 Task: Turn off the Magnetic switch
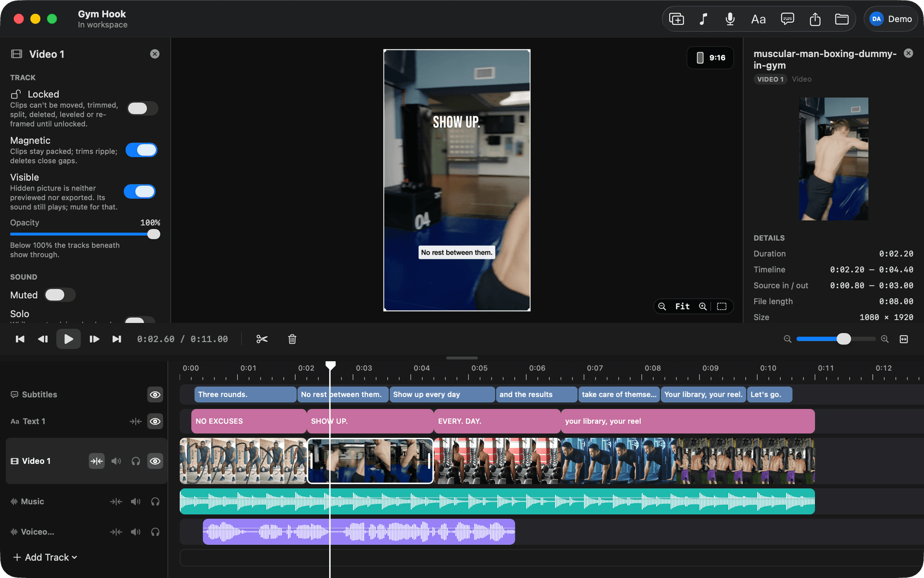(141, 150)
